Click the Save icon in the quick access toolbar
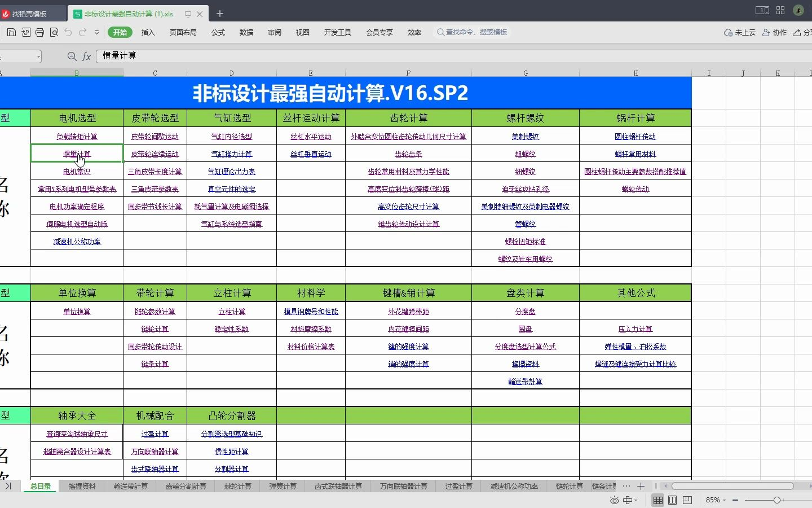 coord(11,33)
